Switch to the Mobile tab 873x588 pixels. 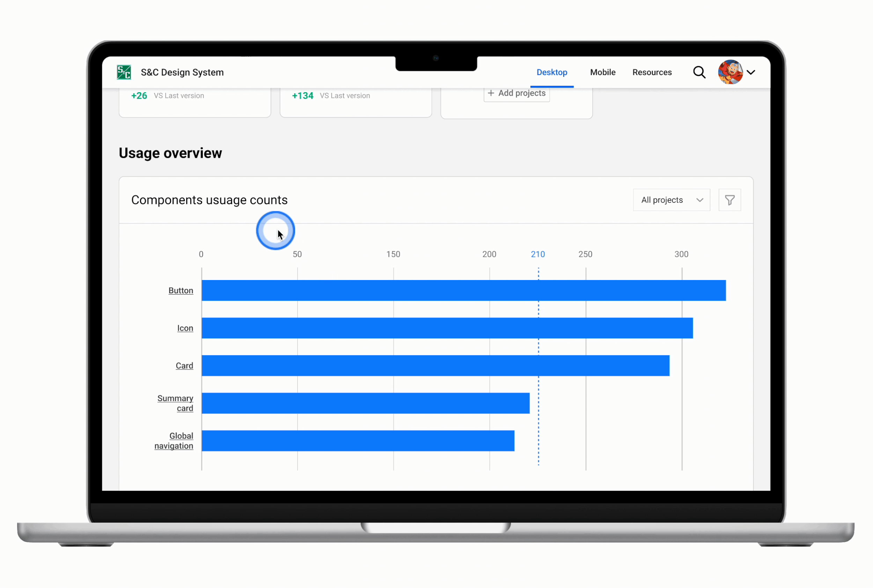click(x=603, y=72)
